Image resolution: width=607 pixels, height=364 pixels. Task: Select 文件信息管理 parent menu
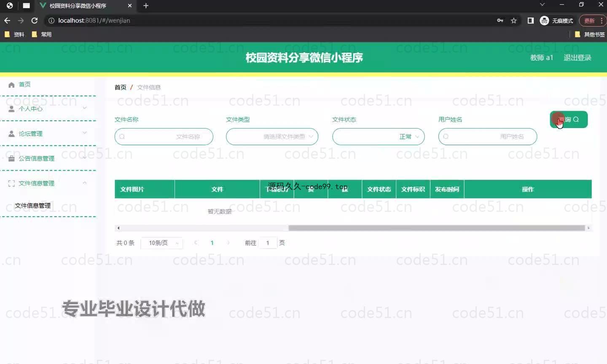(36, 183)
